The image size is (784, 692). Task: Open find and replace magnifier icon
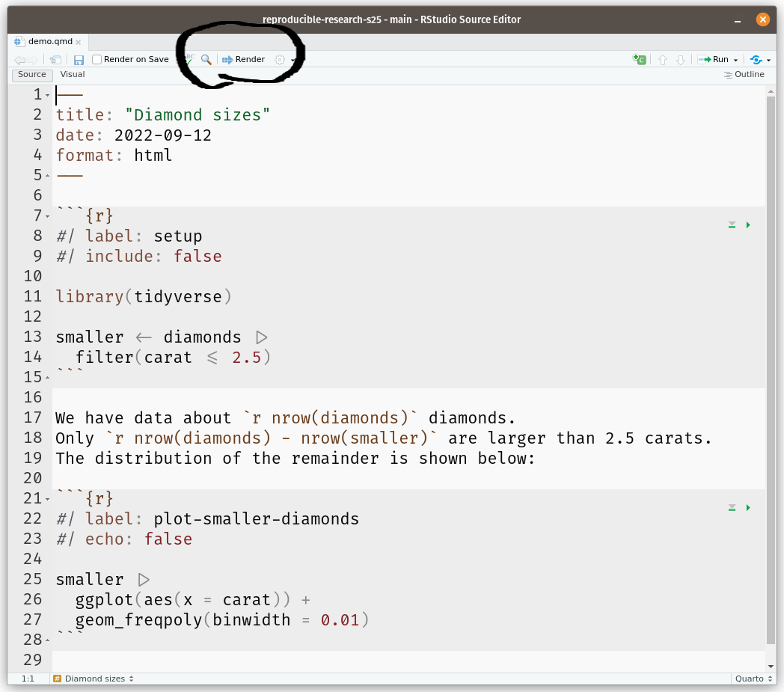pos(206,59)
